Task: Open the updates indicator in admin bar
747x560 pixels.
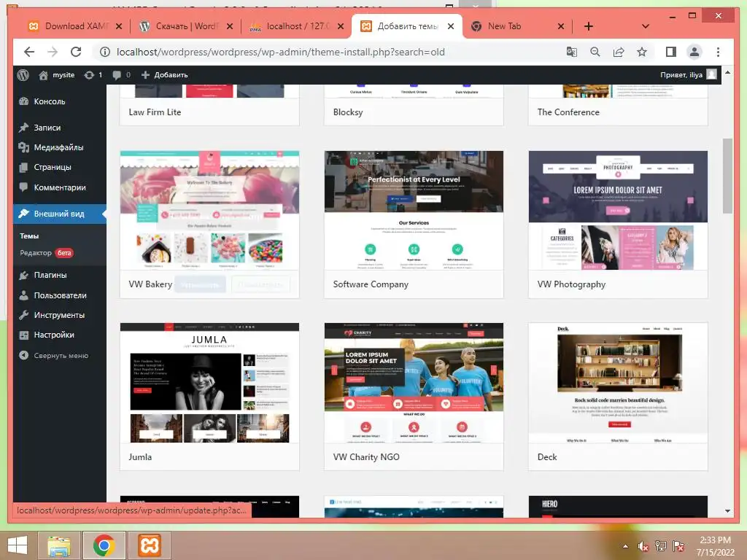Action: coord(93,75)
